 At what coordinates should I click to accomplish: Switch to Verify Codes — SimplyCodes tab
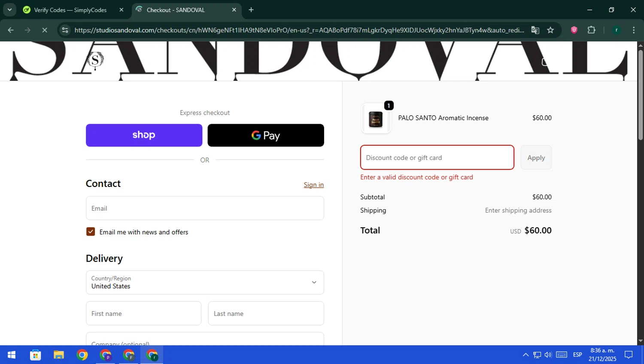(70, 10)
